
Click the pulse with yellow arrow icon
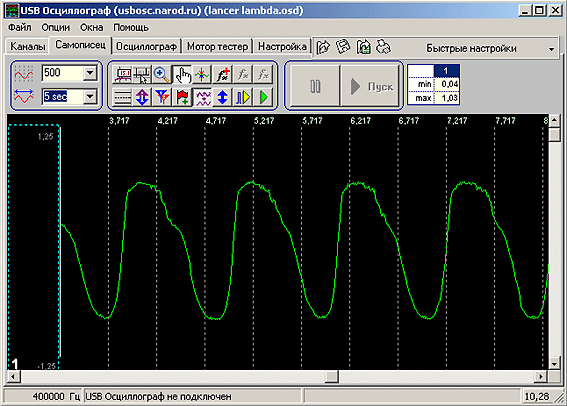pos(243,97)
